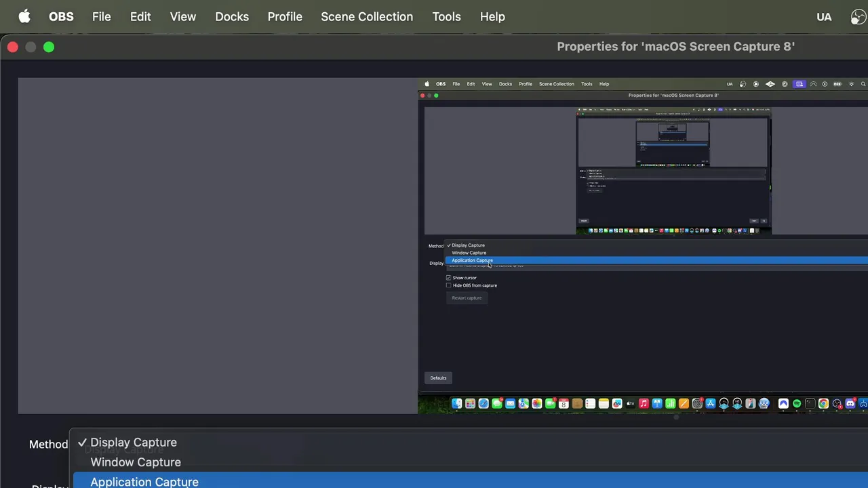Open the Docks menu

pyautogui.click(x=232, y=17)
